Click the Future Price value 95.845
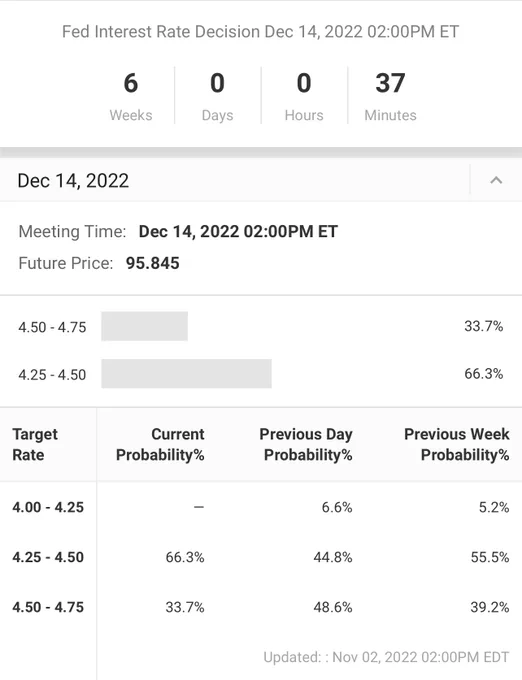 (x=152, y=263)
